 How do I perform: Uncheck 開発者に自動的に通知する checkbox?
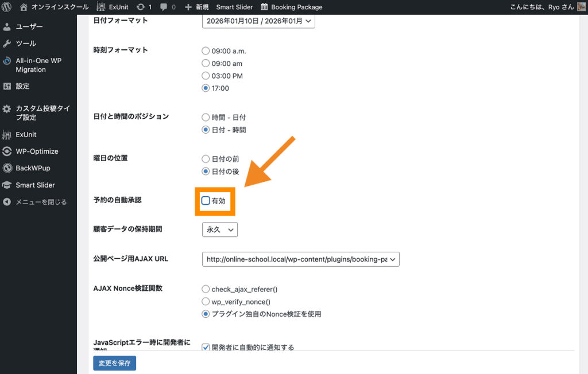(206, 347)
